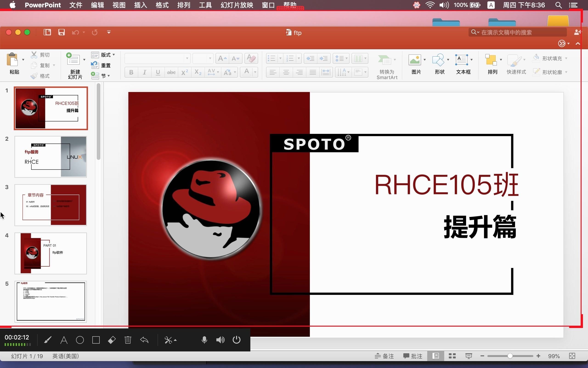Click Zoom In plus button

click(x=538, y=356)
